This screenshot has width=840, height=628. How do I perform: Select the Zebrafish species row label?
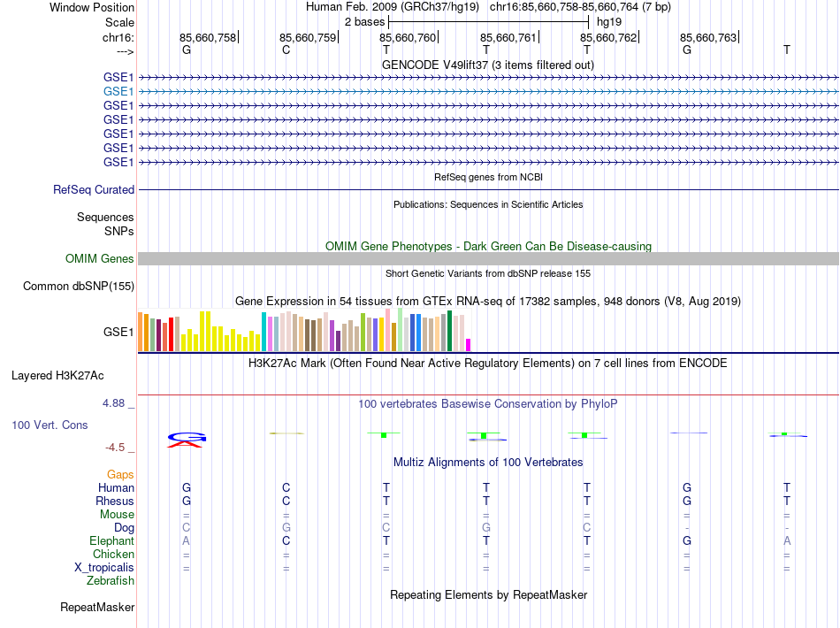point(111,581)
